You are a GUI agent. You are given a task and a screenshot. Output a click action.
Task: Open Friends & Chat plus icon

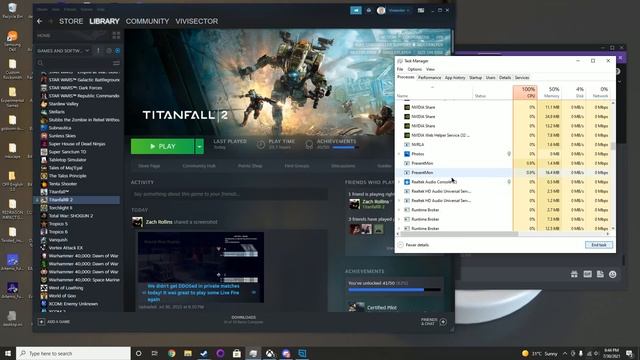(443, 322)
